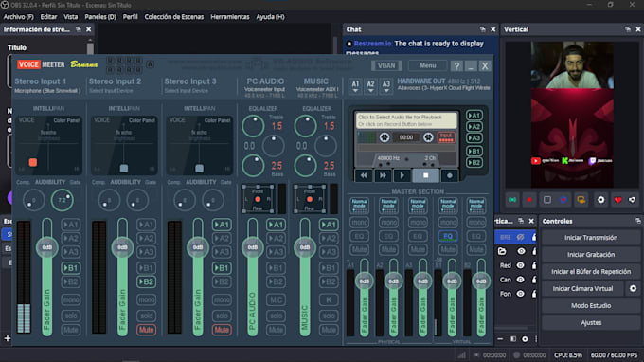Click the cassette Record button
The height and width of the screenshot is (362, 644).
point(450,175)
